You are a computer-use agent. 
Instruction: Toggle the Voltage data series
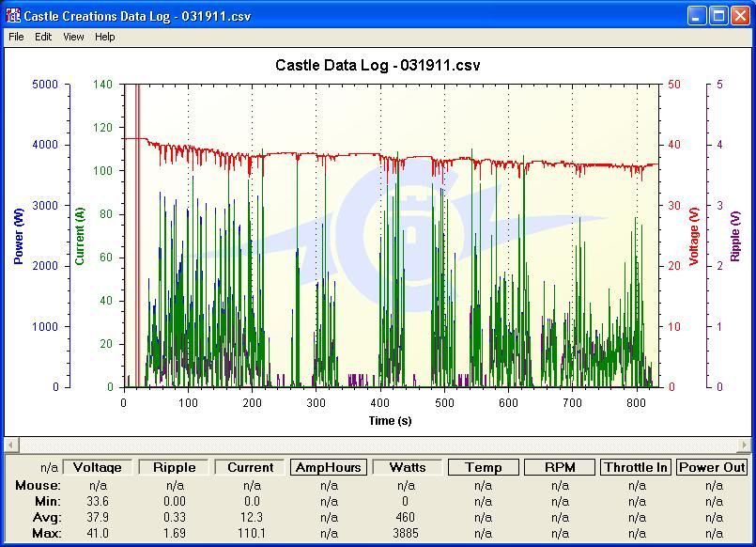point(97,467)
